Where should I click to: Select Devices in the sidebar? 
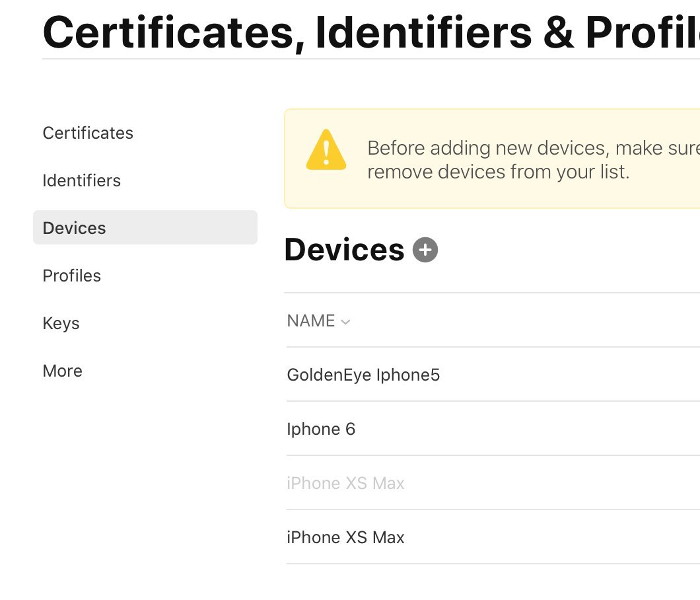click(145, 227)
